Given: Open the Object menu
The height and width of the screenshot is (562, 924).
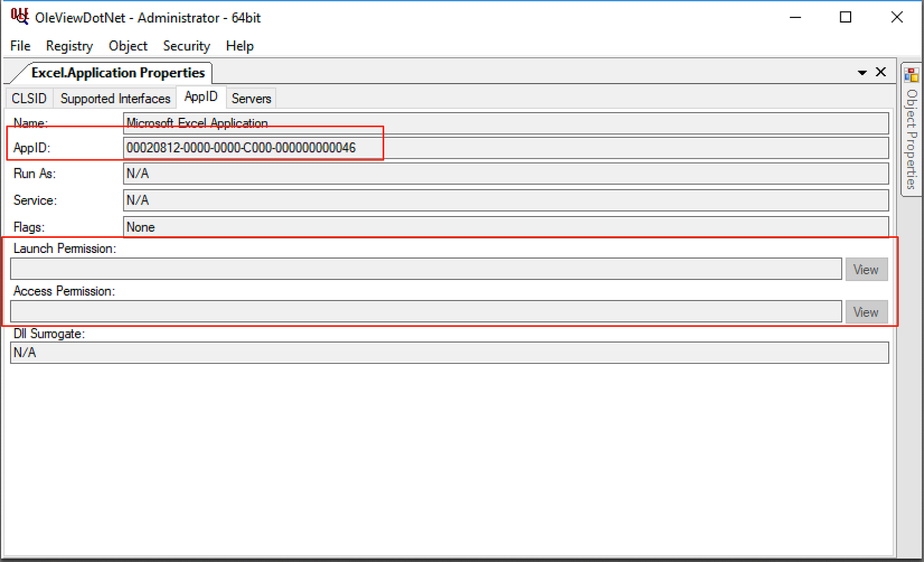Looking at the screenshot, I should (128, 46).
